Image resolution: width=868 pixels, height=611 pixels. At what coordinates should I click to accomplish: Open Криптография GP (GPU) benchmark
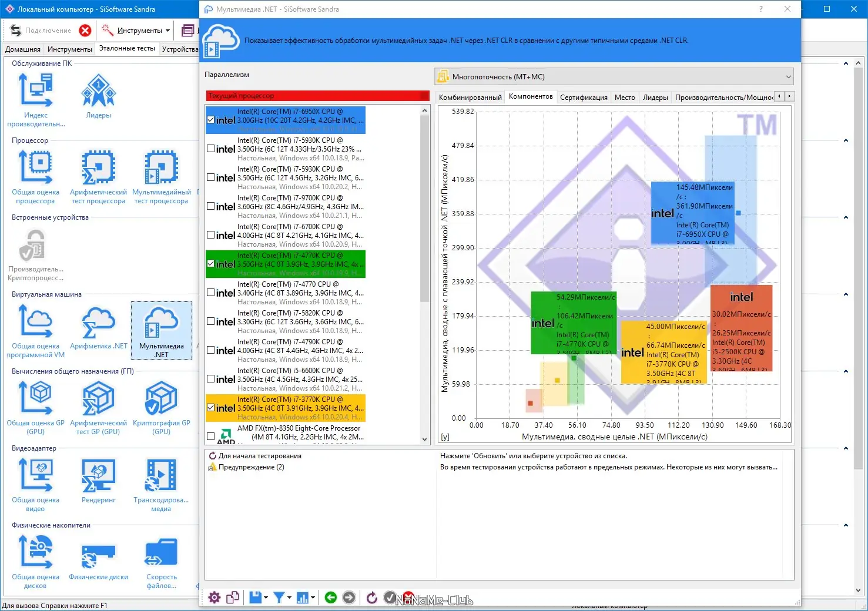click(162, 408)
